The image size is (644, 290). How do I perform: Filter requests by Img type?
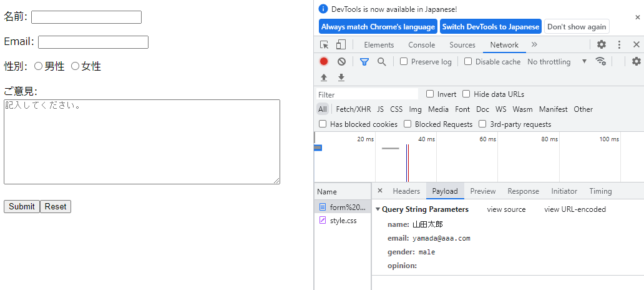pyautogui.click(x=415, y=109)
